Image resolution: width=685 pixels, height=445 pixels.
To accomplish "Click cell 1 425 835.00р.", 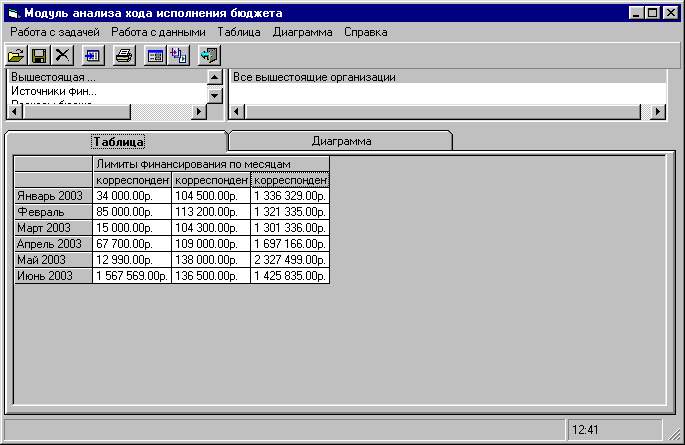I will (290, 276).
